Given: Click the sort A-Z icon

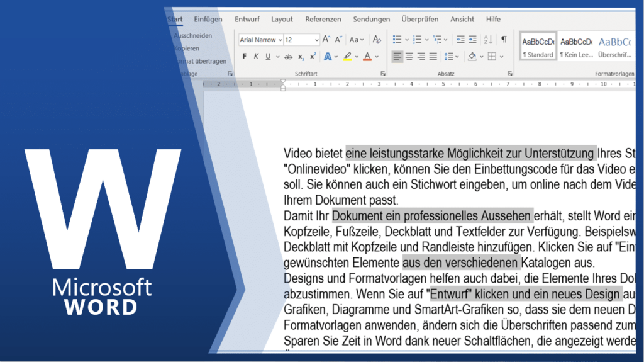Looking at the screenshot, I should (x=488, y=40).
